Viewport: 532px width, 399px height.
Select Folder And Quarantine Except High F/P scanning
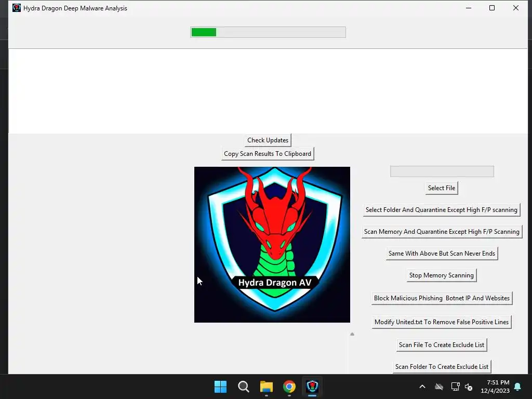(442, 210)
